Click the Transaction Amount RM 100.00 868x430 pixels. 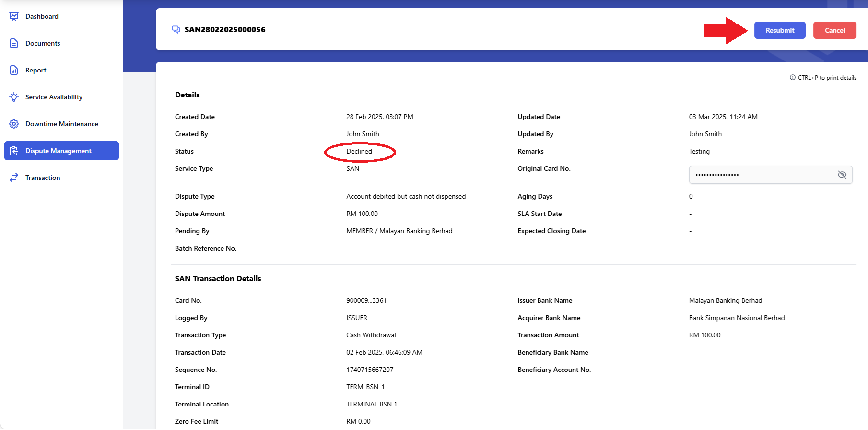tap(704, 335)
